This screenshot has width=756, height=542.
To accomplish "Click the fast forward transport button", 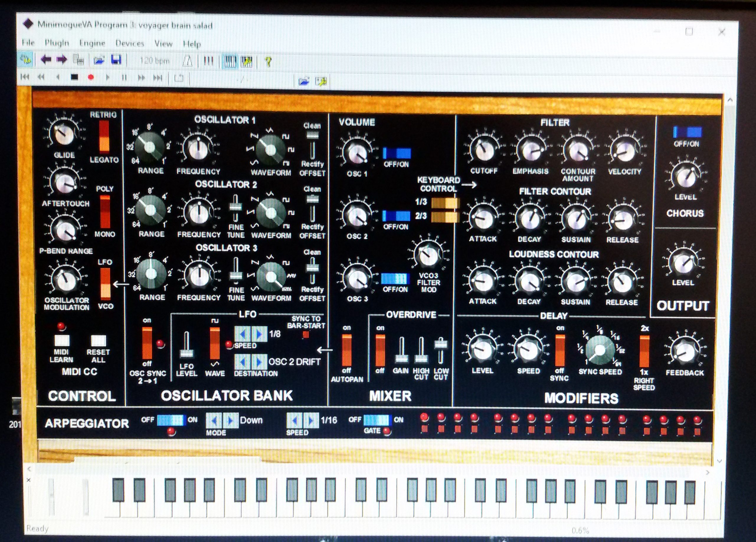I will pyautogui.click(x=141, y=78).
